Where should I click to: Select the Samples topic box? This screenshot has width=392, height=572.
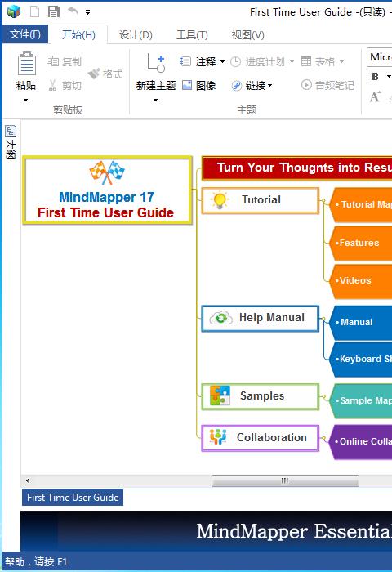point(261,396)
